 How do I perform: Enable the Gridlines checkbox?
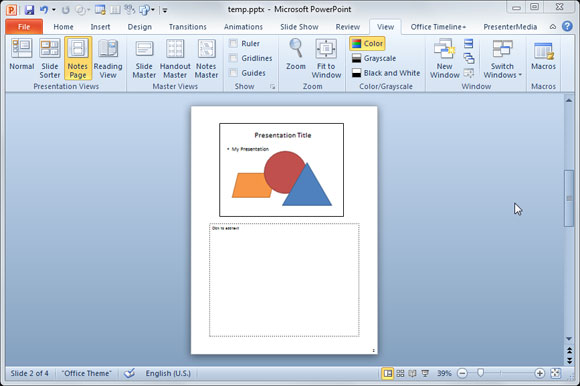pyautogui.click(x=233, y=58)
